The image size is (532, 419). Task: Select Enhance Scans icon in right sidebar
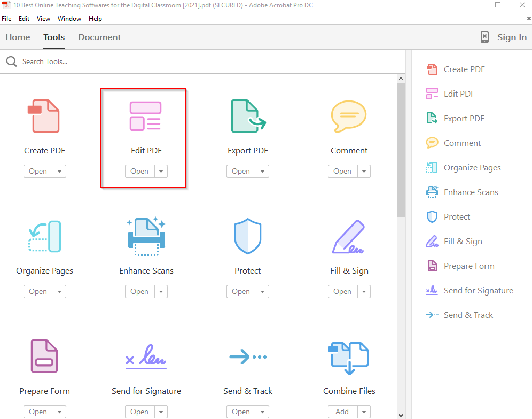432,192
